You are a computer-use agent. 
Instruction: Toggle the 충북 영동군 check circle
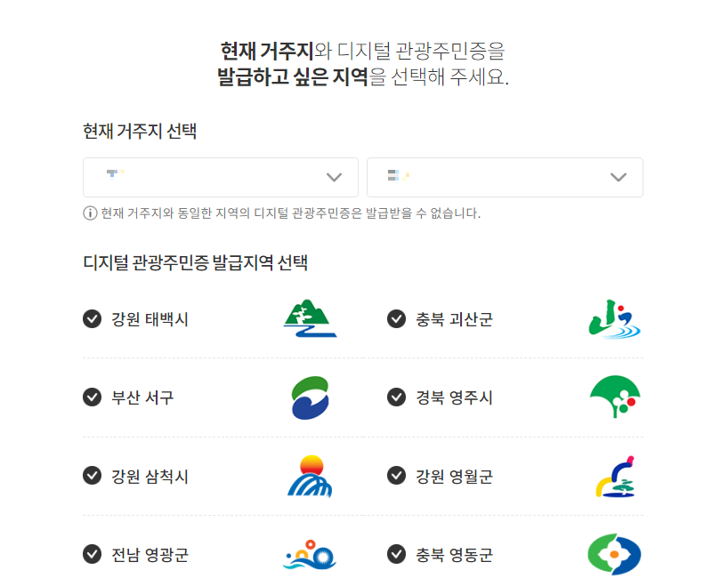396,554
